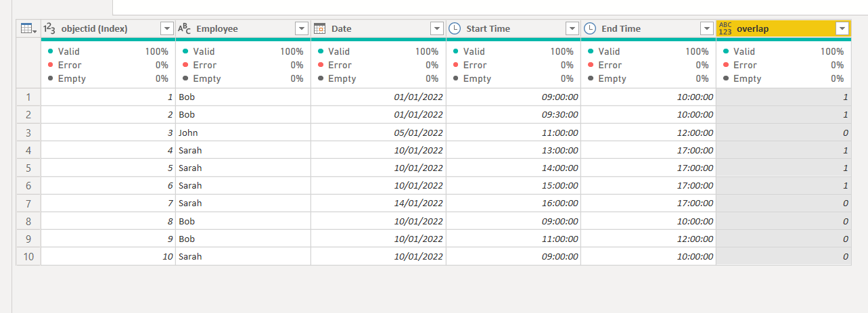
Task: Select the Start Time column header
Action: coord(513,28)
